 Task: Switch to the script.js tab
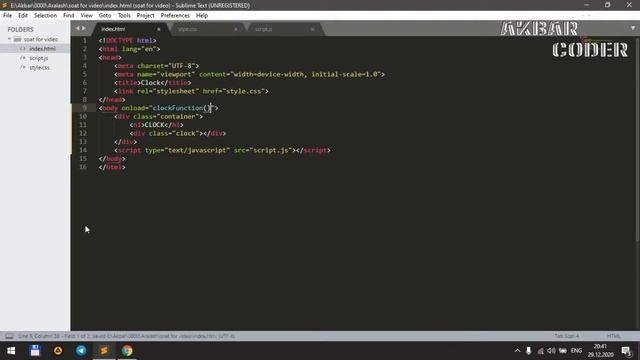(283, 29)
